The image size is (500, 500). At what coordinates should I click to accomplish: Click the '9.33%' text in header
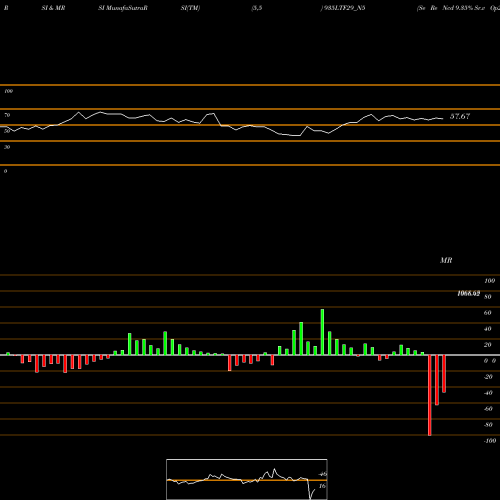click(465, 8)
